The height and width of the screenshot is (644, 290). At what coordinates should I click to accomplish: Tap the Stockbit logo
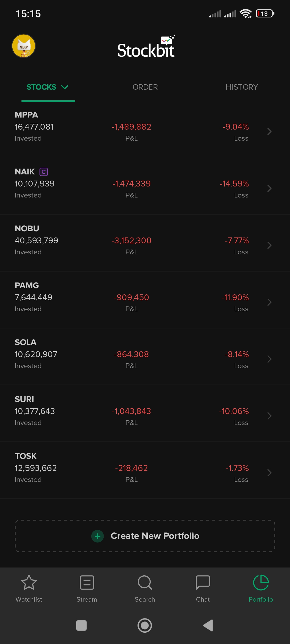[x=146, y=46]
